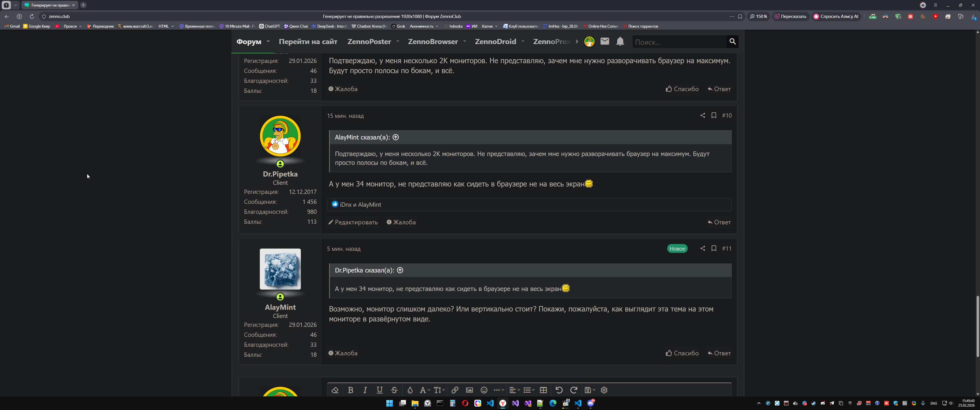Click the insert link icon in editor
This screenshot has height=410, width=980.
point(455,390)
